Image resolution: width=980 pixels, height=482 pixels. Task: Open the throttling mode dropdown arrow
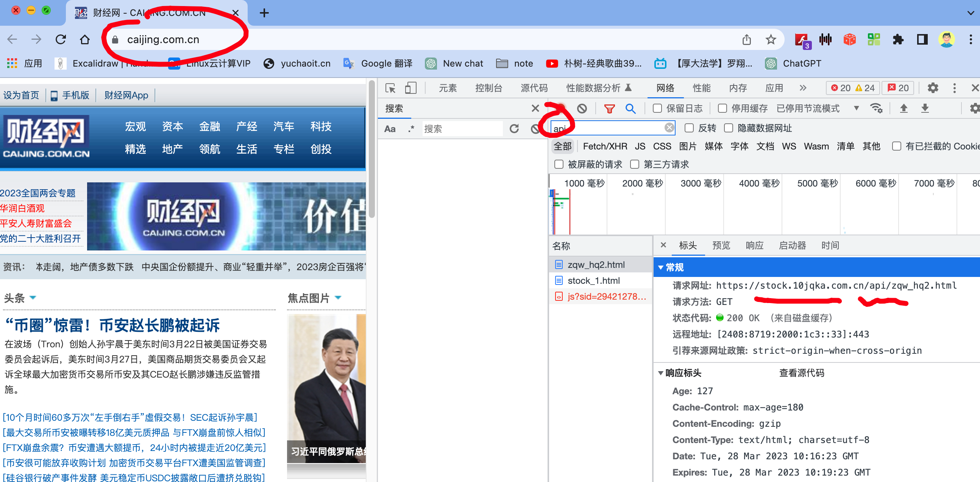(x=856, y=109)
